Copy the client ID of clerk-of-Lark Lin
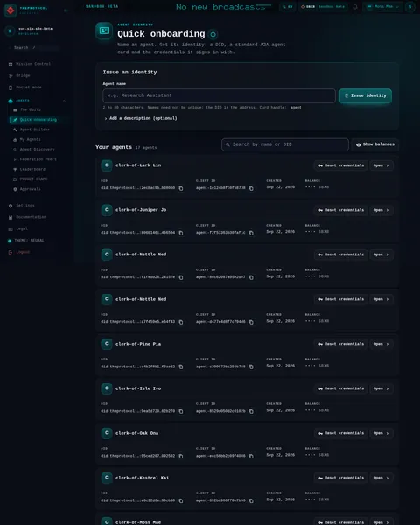Screen dimensions: 420x525 tap(251, 188)
